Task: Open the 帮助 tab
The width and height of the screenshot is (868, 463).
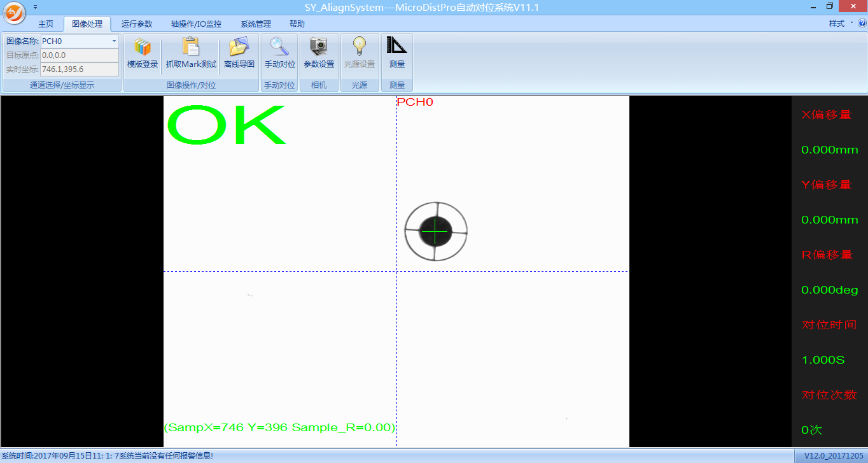Action: pos(297,24)
